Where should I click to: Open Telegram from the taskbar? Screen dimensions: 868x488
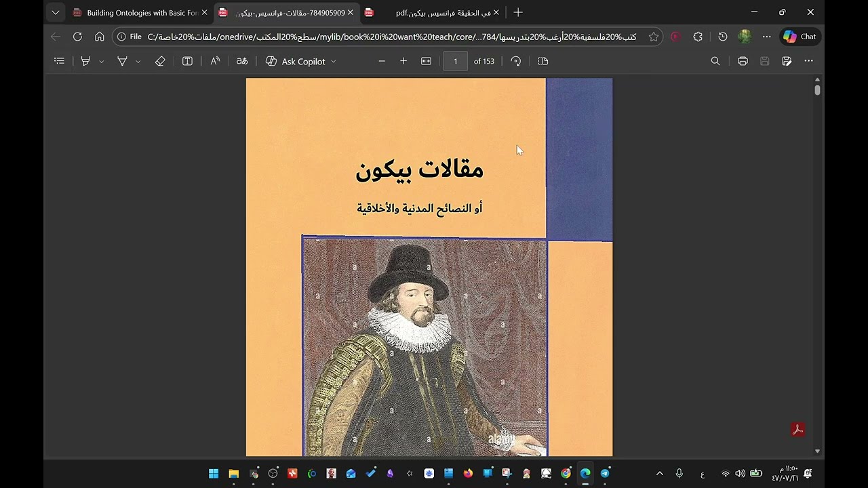point(605,473)
